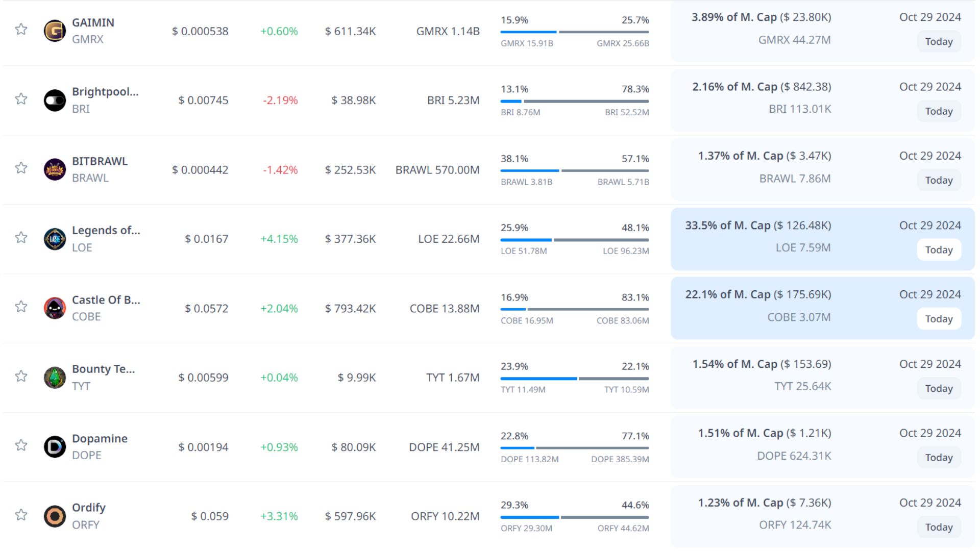This screenshot has height=551, width=980.
Task: Click the Ordify ORFY logo icon
Action: [x=55, y=516]
